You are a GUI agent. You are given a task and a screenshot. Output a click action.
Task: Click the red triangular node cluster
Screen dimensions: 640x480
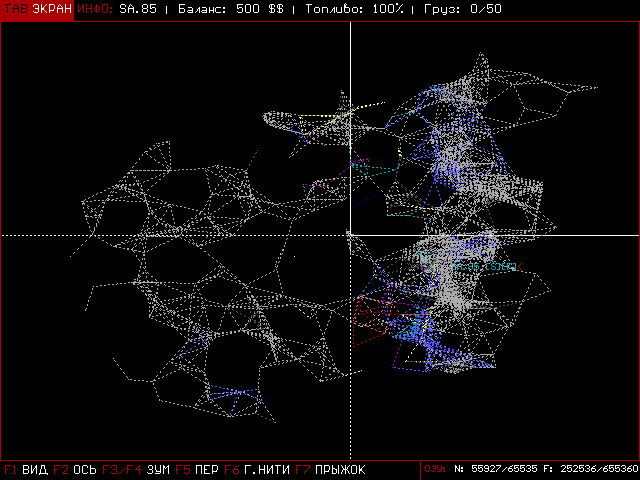[x=369, y=320]
